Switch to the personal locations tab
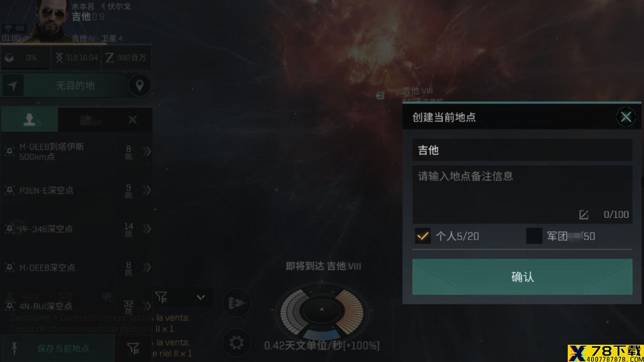The width and height of the screenshot is (644, 362). tap(29, 120)
